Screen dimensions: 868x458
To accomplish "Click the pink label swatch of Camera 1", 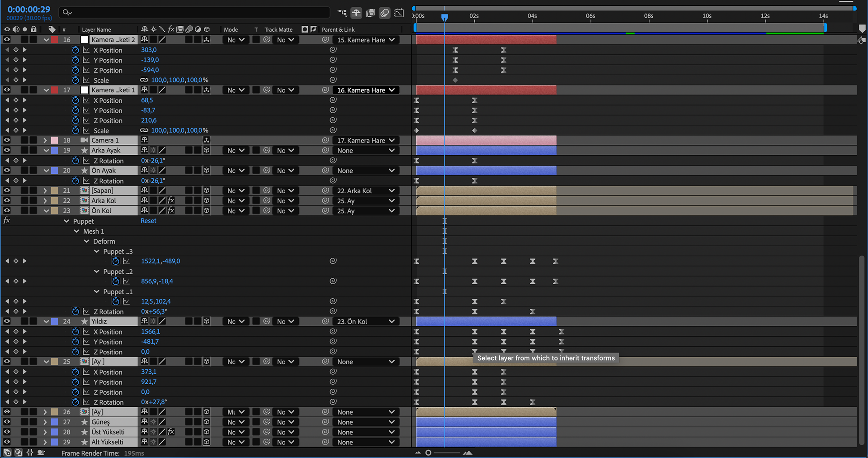I will (x=54, y=140).
